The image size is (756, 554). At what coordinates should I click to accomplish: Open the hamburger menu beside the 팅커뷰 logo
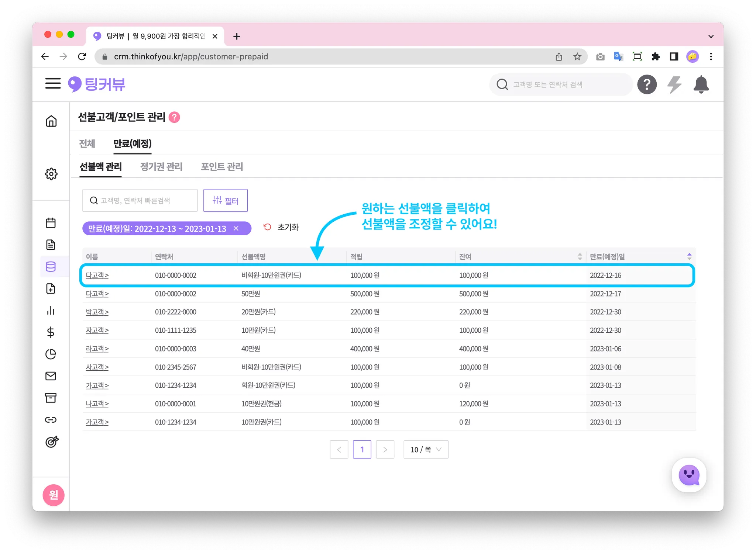pos(53,83)
